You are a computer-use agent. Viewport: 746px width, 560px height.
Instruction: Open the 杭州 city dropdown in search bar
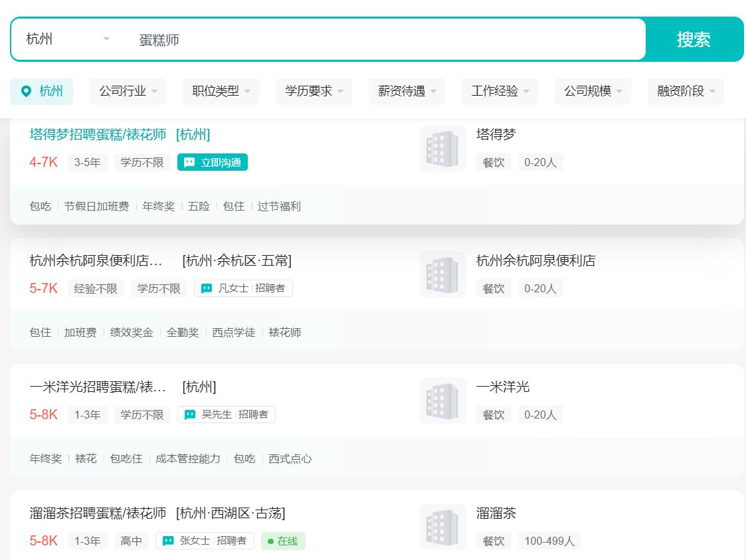[68, 39]
